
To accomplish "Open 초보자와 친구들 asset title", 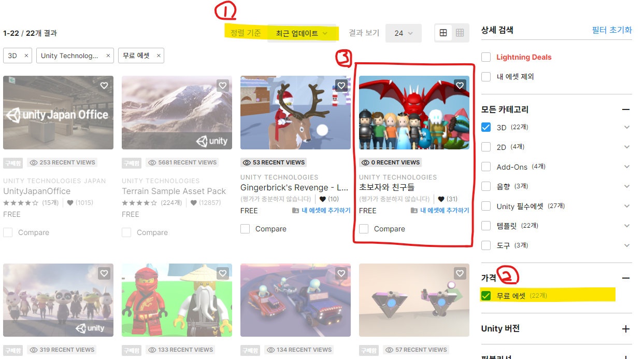I will pyautogui.click(x=387, y=187).
